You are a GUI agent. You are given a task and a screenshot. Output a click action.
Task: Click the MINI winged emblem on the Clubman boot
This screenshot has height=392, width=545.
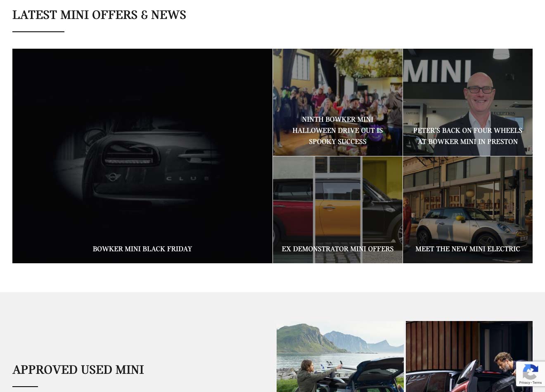(x=112, y=177)
